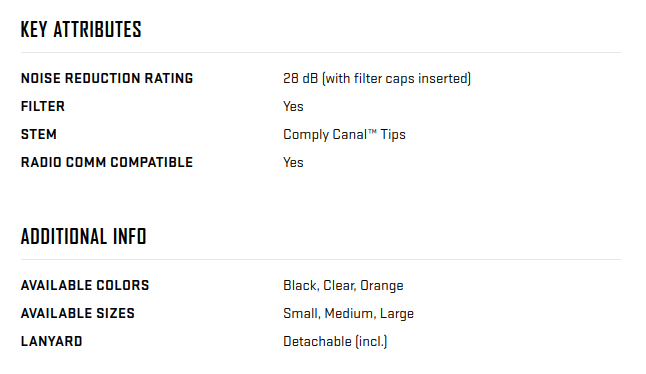Viewport: 646px width, 374px height.
Task: Select the NOISE REDUCTION RATING label
Action: tap(107, 78)
